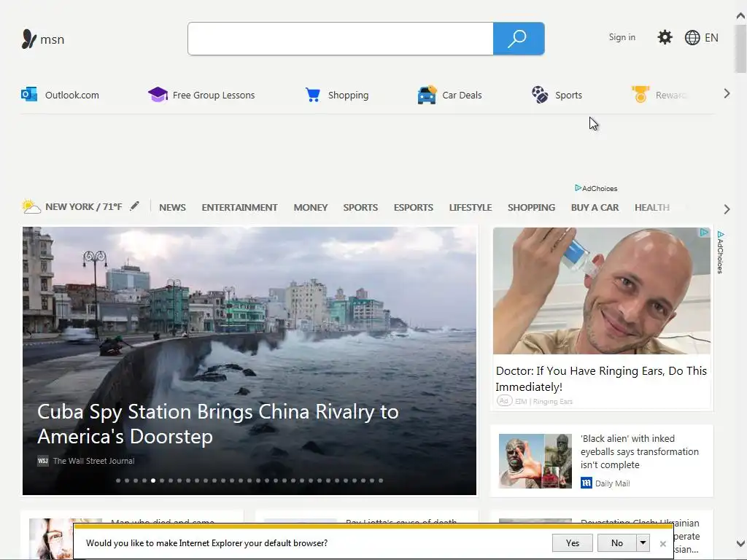Open the BUY A CAR tab
The image size is (747, 560).
coord(595,208)
